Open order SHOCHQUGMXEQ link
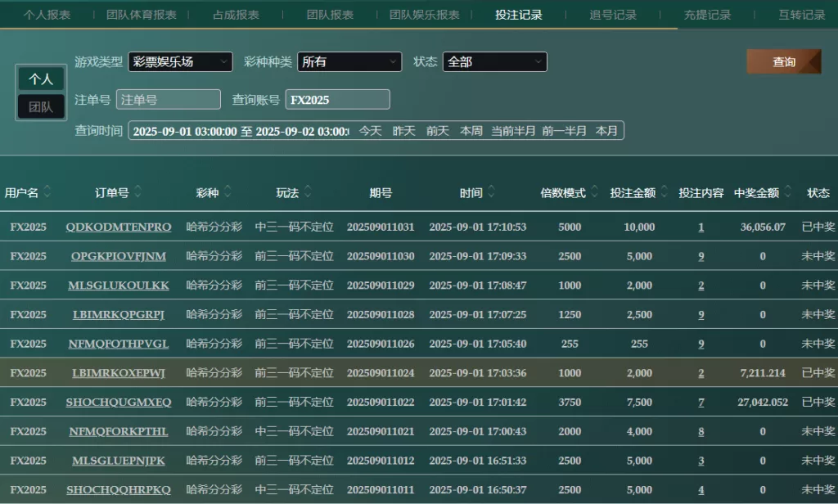This screenshot has width=838, height=504. coord(119,402)
